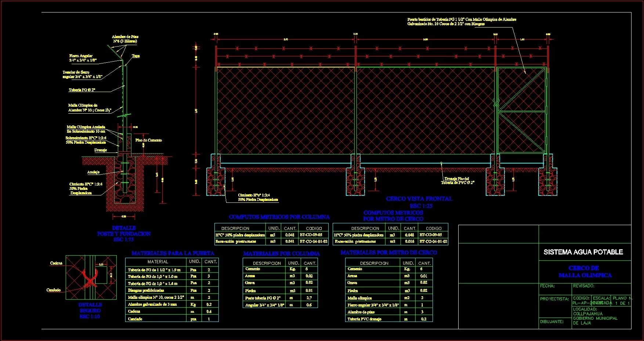Screen dimensions: 644x341
Task: Click the 'CERCO VISTA FRONTAL' heading
Action: pyautogui.click(x=419, y=199)
